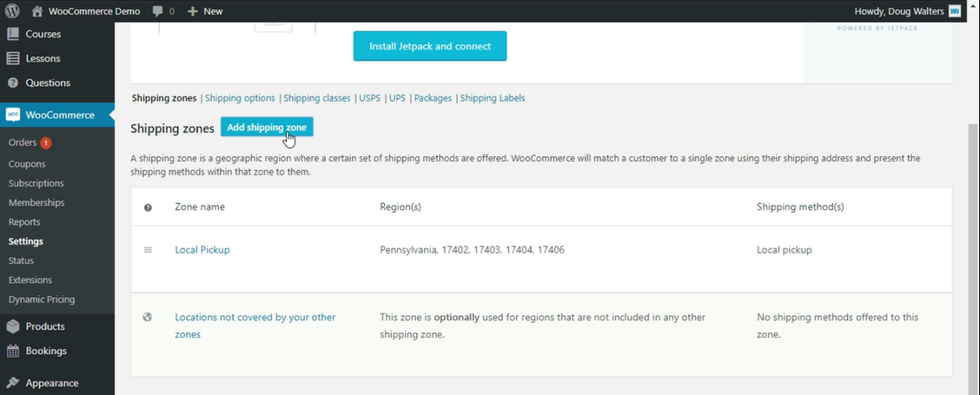Open Locations not covered by your other zones

point(255,326)
